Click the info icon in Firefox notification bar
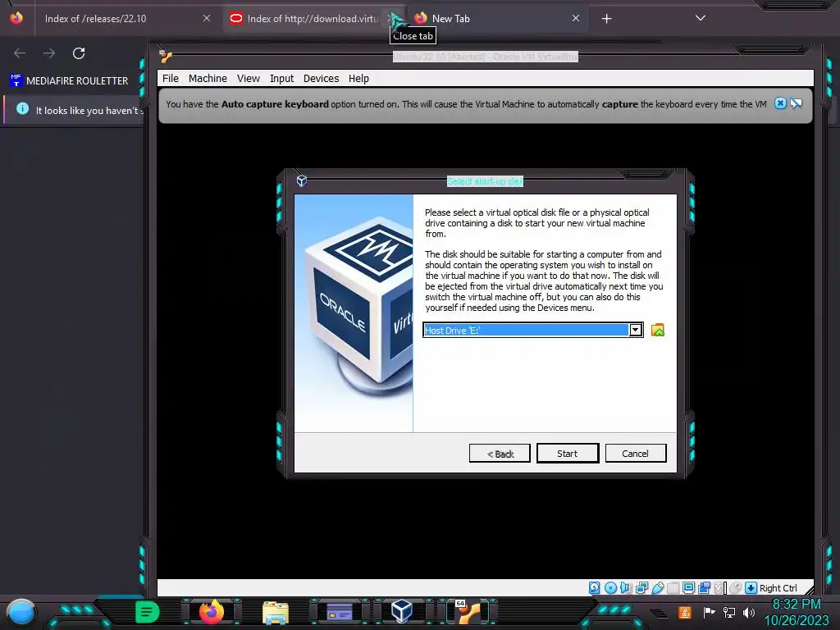This screenshot has height=630, width=840. pyautogui.click(x=22, y=109)
